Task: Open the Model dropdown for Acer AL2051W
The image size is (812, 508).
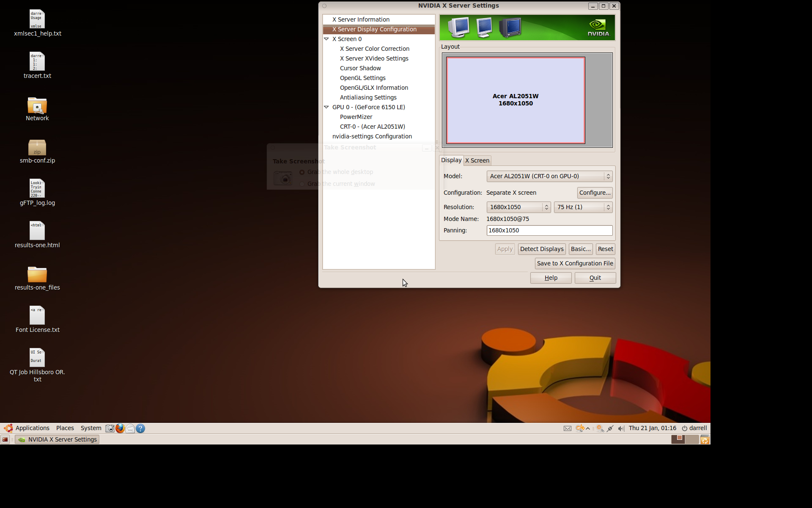Action: click(549, 176)
